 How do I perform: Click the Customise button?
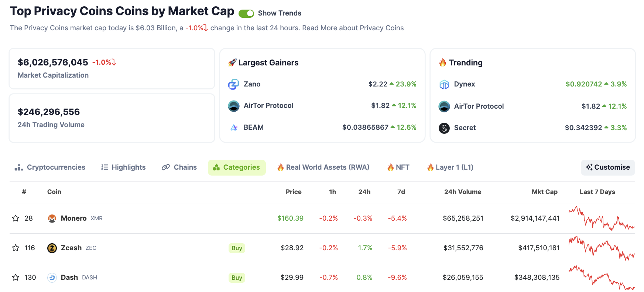[x=608, y=167]
